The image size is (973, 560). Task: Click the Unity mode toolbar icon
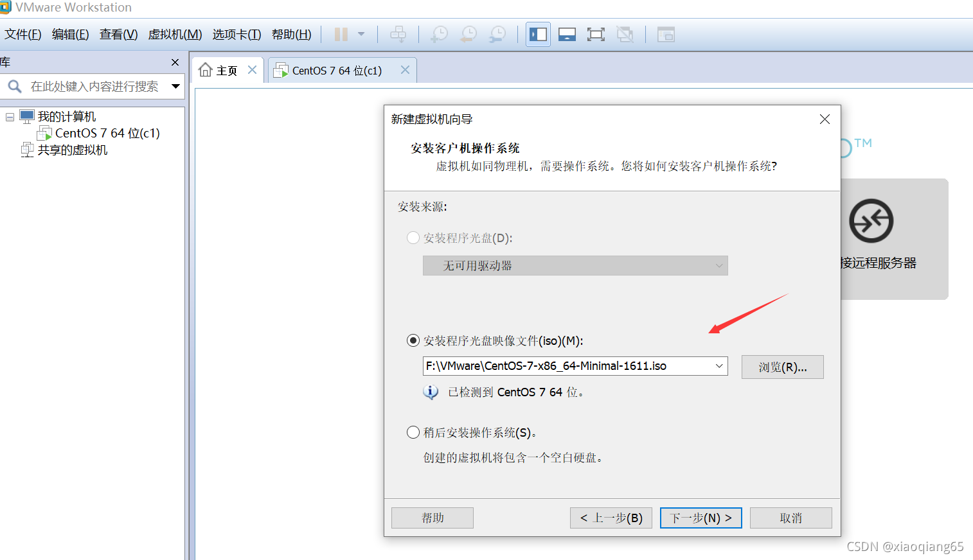coord(625,34)
